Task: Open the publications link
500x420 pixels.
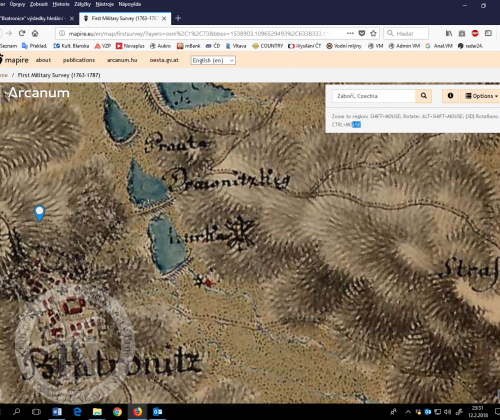Action: coord(79,60)
